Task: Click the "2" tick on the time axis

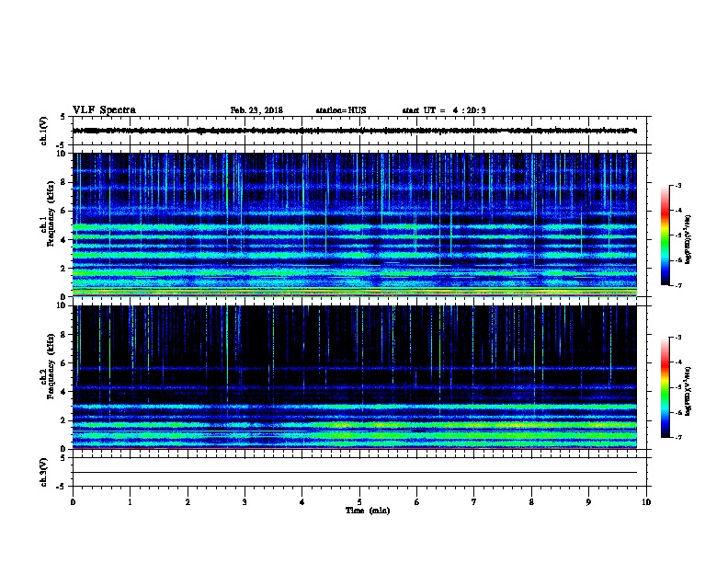Action: [188, 502]
